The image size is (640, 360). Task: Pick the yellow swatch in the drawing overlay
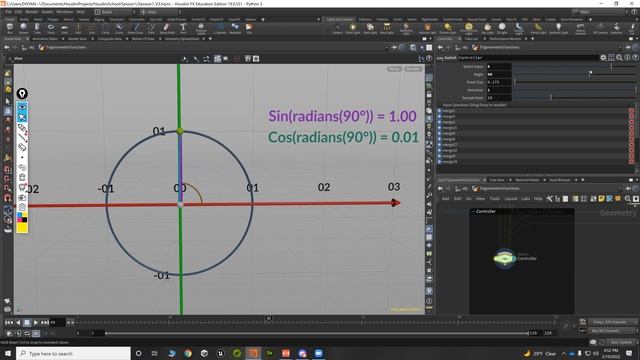pyautogui.click(x=22, y=227)
